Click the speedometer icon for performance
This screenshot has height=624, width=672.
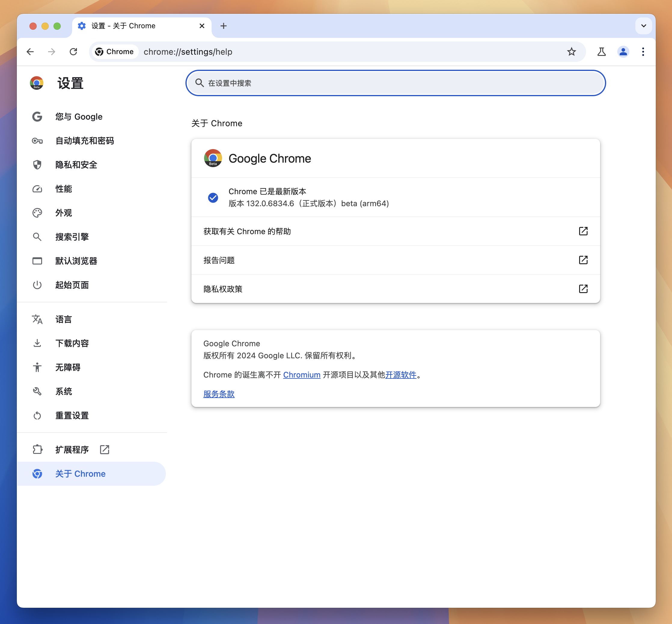(x=37, y=189)
